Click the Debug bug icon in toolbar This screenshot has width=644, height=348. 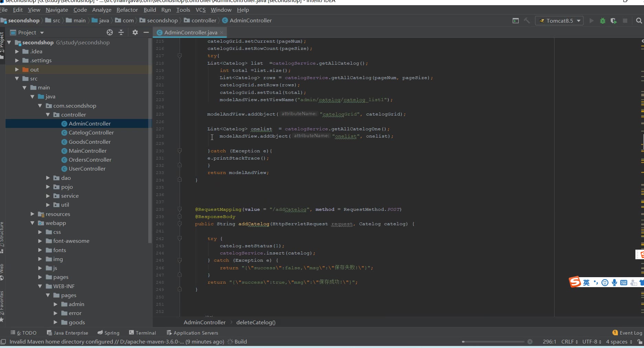[x=602, y=21]
